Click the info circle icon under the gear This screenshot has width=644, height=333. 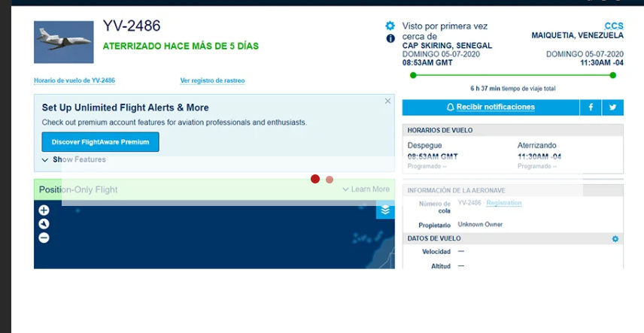tap(390, 38)
